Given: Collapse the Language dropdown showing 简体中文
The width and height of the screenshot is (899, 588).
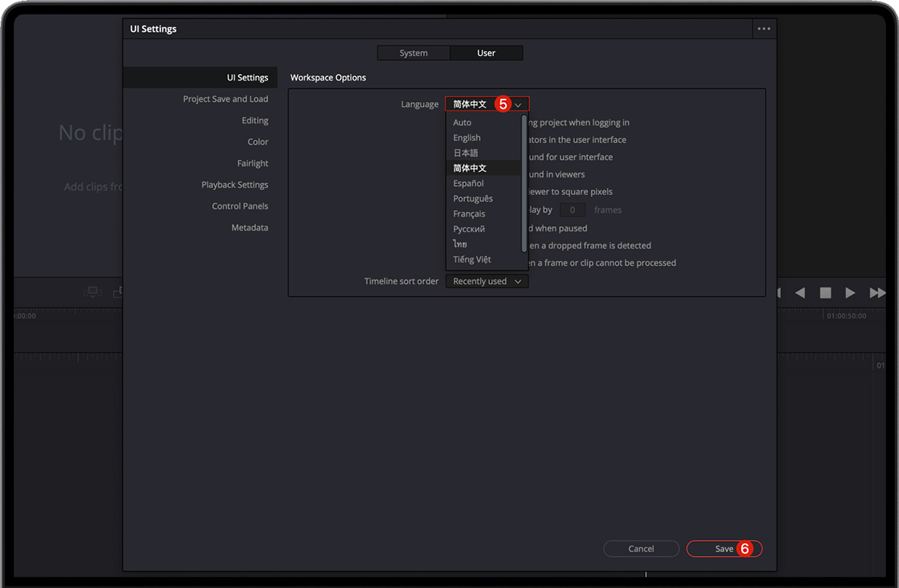Looking at the screenshot, I should [487, 104].
